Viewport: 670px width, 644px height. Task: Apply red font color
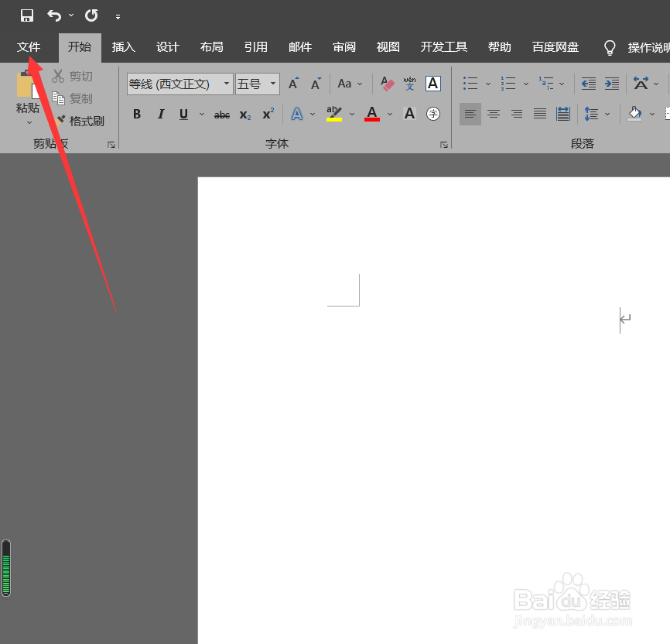(x=372, y=115)
